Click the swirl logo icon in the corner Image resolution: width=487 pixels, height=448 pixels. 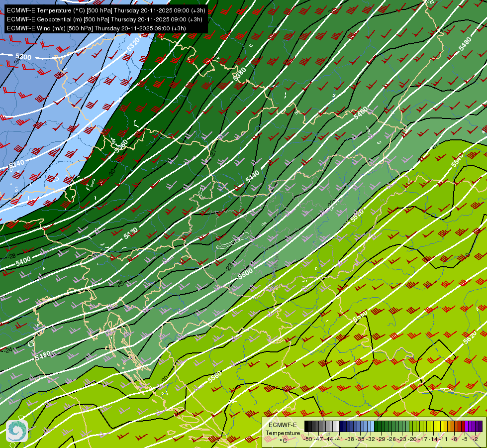17,431
